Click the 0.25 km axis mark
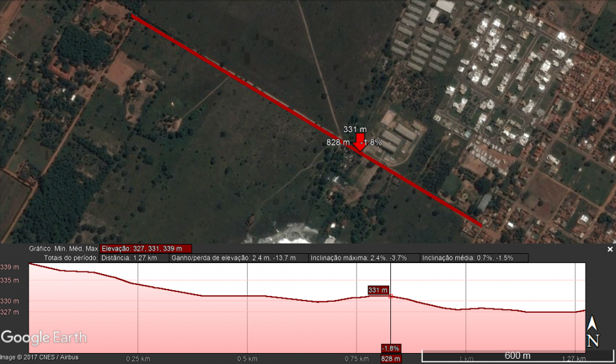The width and height of the screenshot is (616, 364). click(137, 359)
